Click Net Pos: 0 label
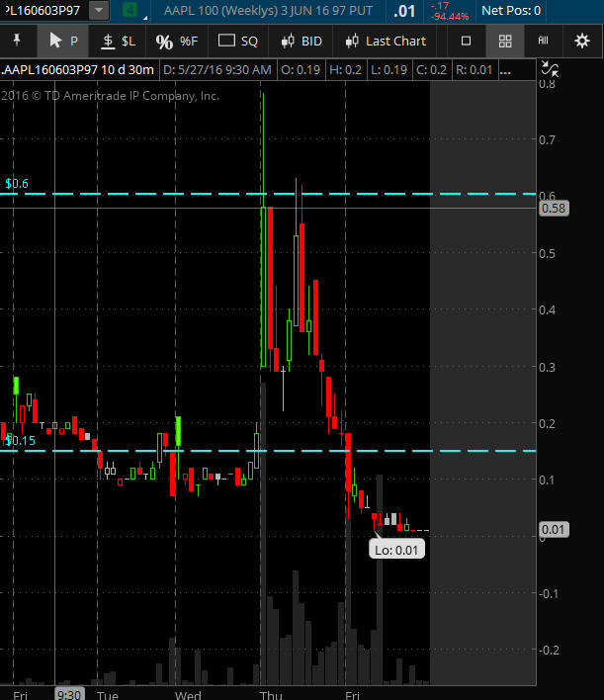The height and width of the screenshot is (700, 604). pyautogui.click(x=511, y=10)
